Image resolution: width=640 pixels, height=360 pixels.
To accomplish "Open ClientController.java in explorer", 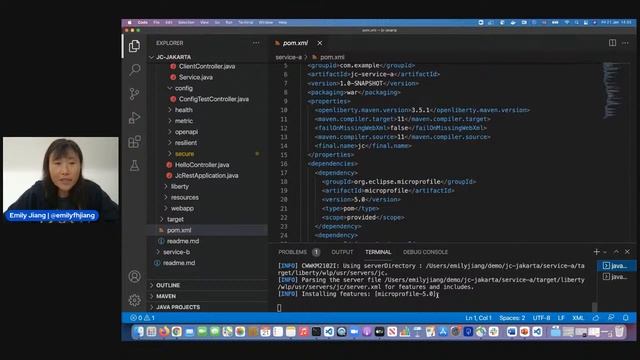I will [x=207, y=66].
